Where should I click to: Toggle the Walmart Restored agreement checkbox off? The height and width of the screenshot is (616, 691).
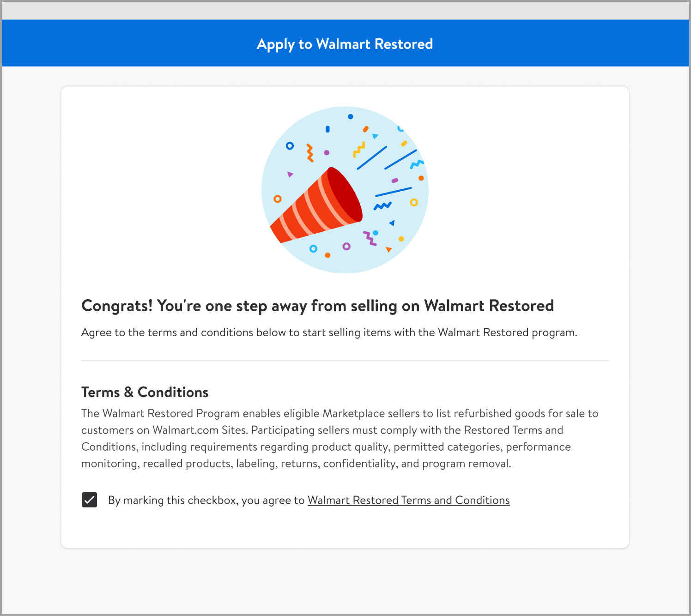point(89,500)
